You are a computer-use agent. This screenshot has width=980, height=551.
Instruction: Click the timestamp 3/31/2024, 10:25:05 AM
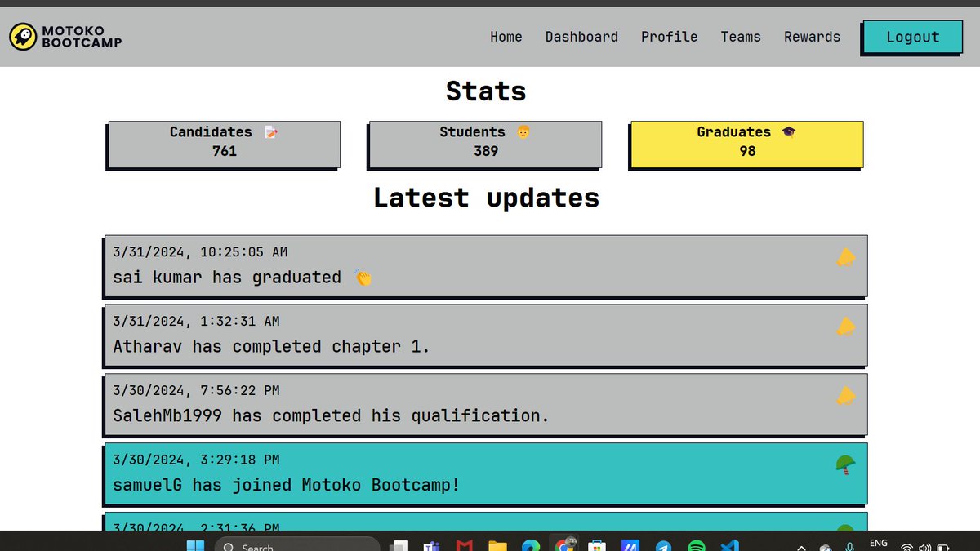tap(200, 252)
